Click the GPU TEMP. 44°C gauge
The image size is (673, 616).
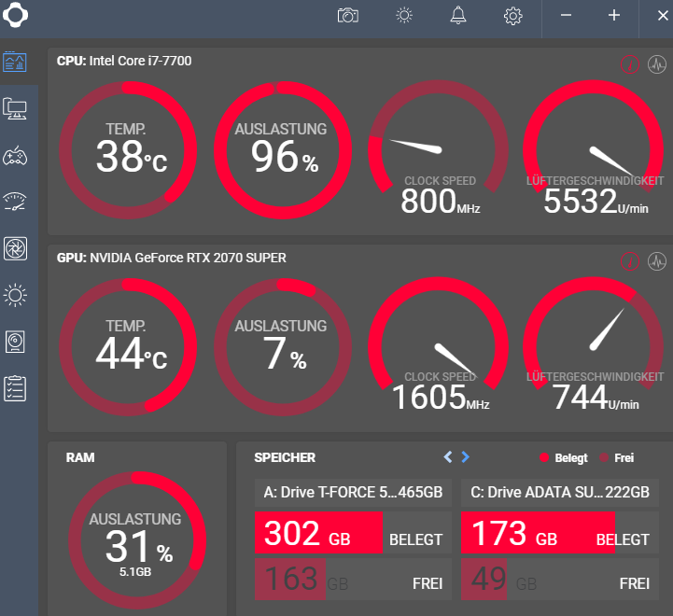[x=128, y=347]
